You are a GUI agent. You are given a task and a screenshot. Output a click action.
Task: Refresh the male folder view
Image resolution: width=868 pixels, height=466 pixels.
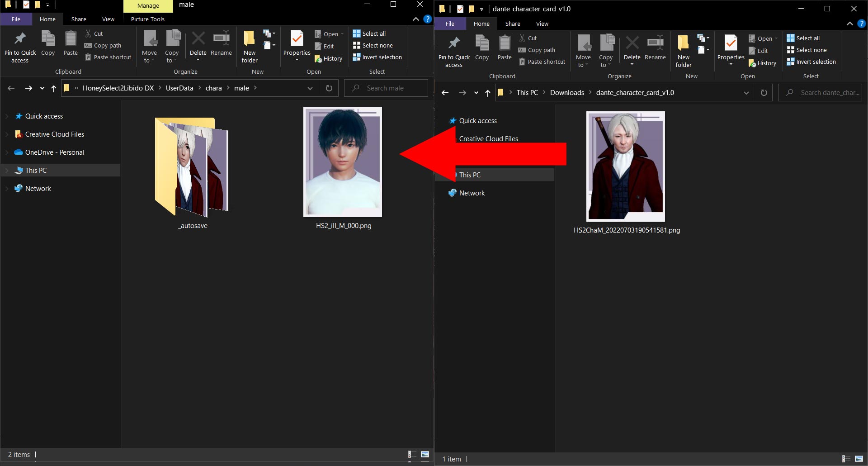click(329, 88)
